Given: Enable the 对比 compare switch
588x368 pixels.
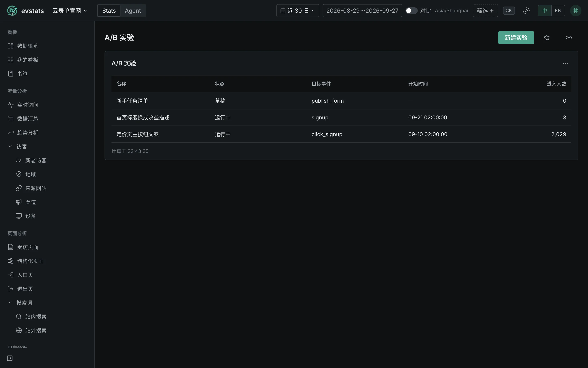Looking at the screenshot, I should coord(412,11).
